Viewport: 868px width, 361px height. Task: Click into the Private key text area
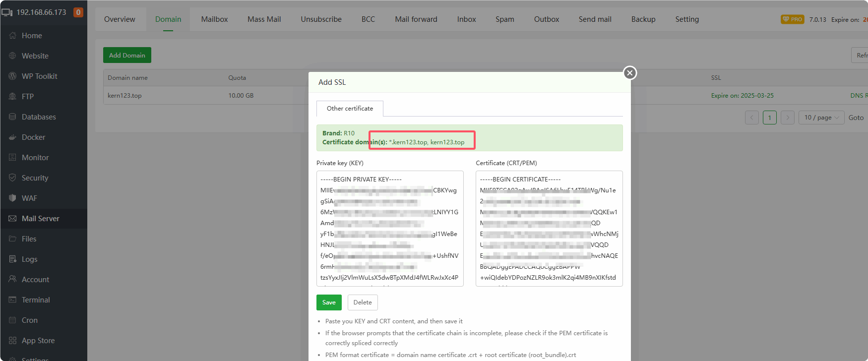(x=390, y=229)
